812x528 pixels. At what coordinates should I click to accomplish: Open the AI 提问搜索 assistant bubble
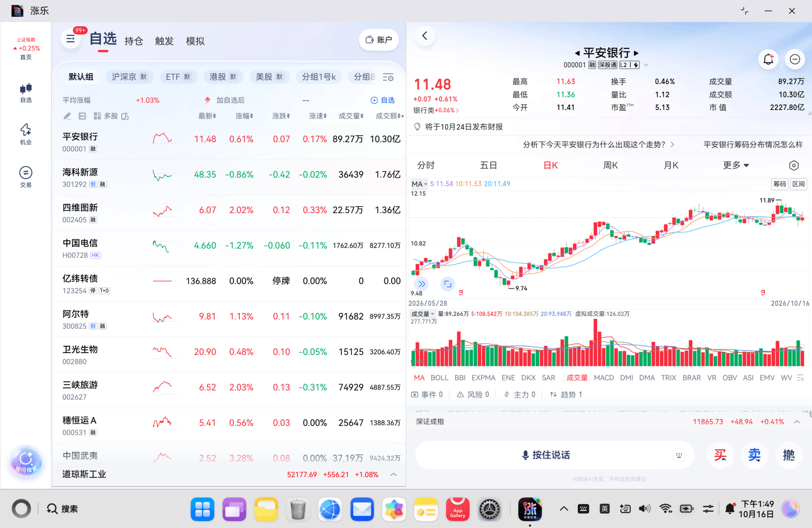point(26,463)
